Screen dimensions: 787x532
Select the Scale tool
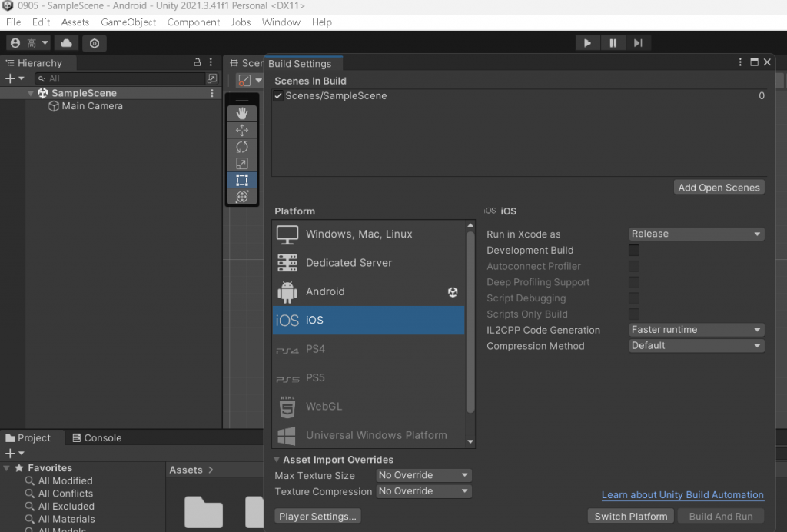pyautogui.click(x=242, y=163)
